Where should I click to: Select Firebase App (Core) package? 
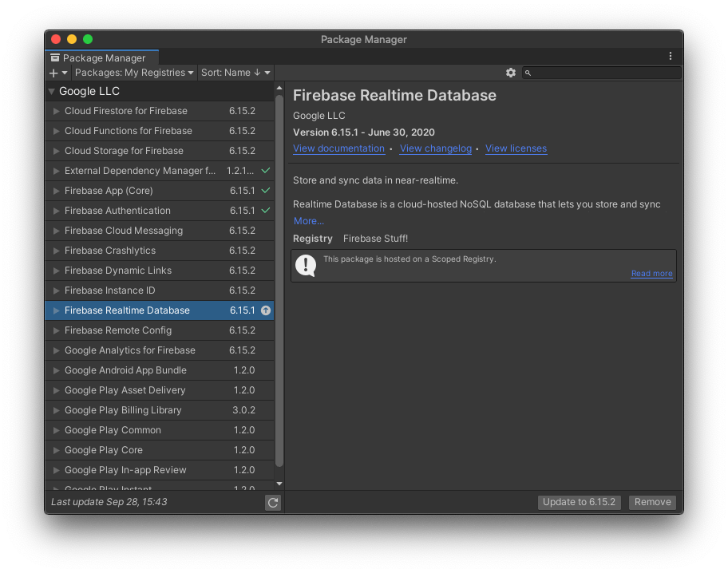pos(160,191)
